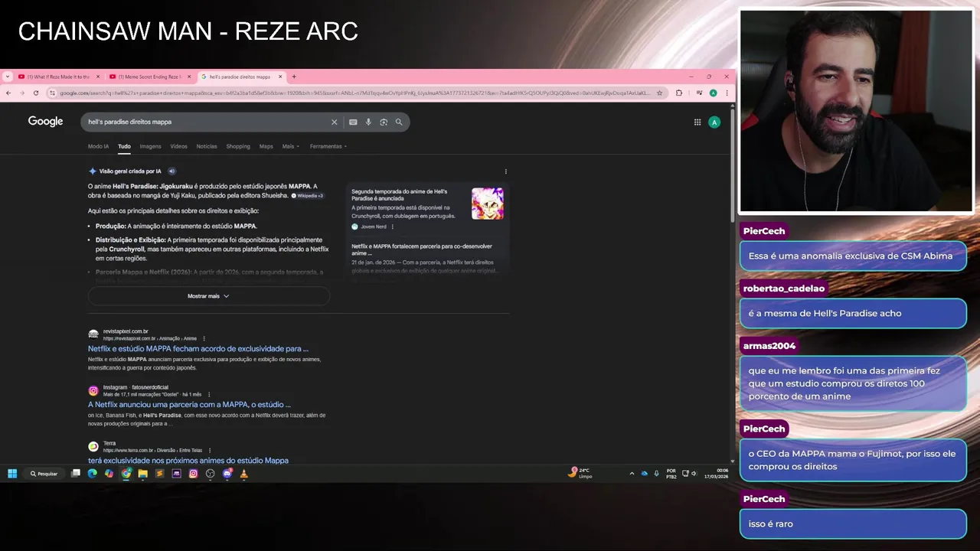Go to the Google homepage via logo
The width and height of the screenshot is (980, 551).
(x=45, y=122)
